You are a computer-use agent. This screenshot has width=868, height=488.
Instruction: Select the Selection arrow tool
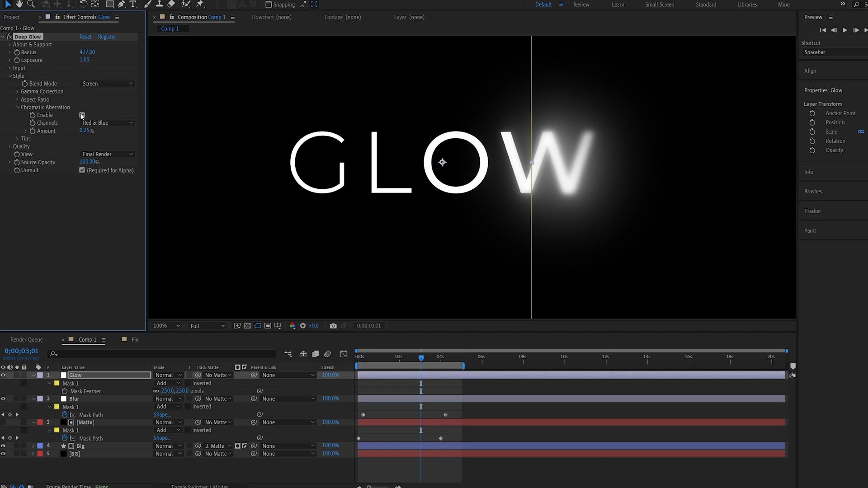point(8,4)
